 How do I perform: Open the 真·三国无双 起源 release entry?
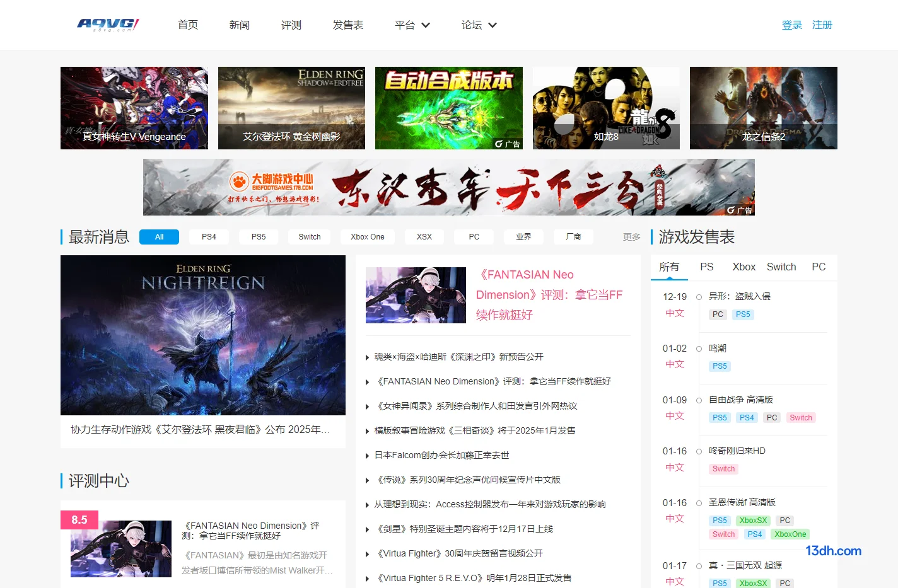tap(745, 565)
